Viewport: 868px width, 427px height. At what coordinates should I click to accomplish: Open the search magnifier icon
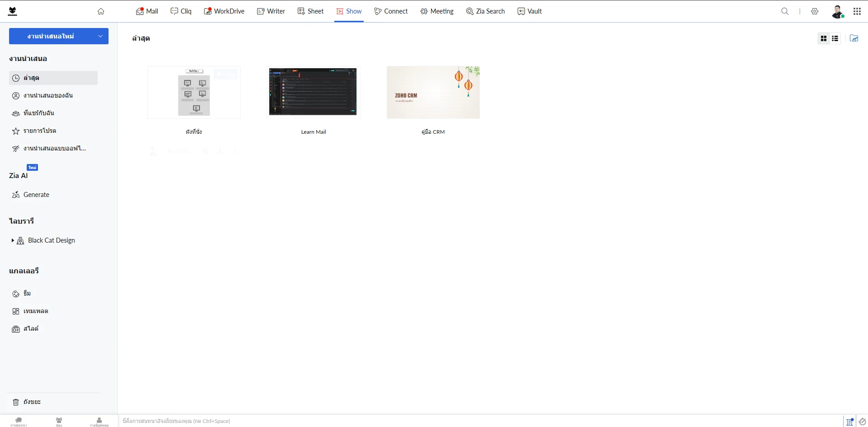[785, 11]
